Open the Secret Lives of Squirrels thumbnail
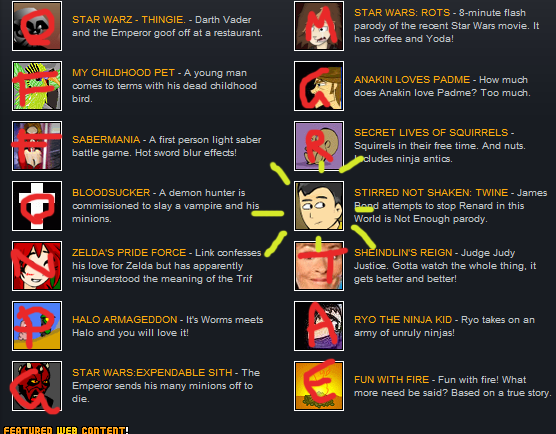Screen dimensions: 556x434 pyautogui.click(x=319, y=146)
